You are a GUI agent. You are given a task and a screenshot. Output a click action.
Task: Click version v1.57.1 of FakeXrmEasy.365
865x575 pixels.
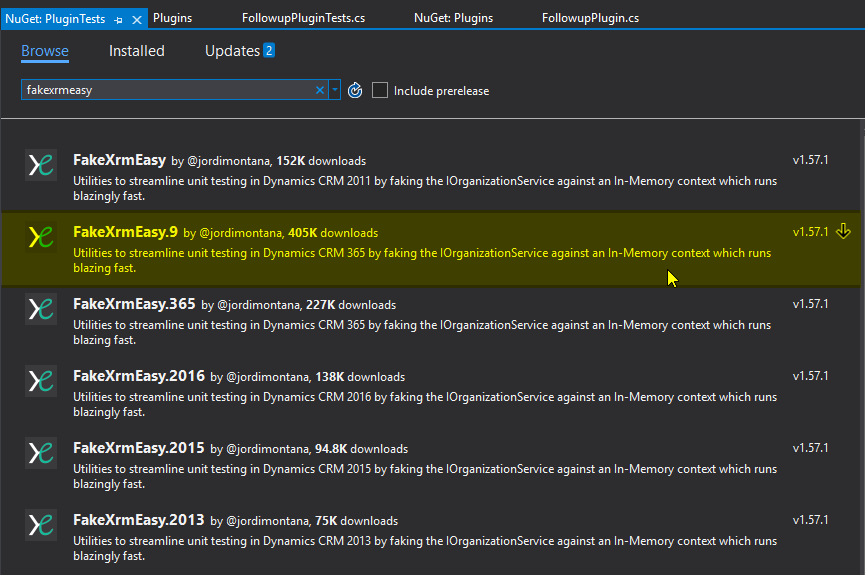point(810,304)
